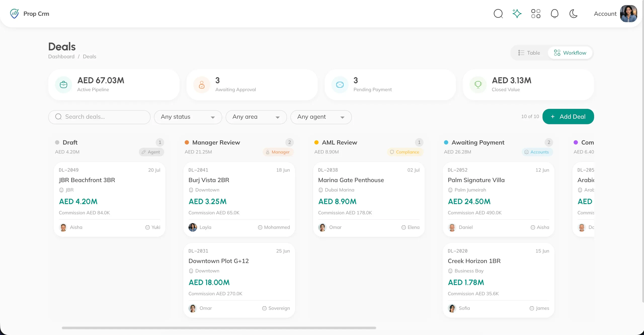644x335 pixels.
Task: Open the search icon in header
Action: pos(498,14)
